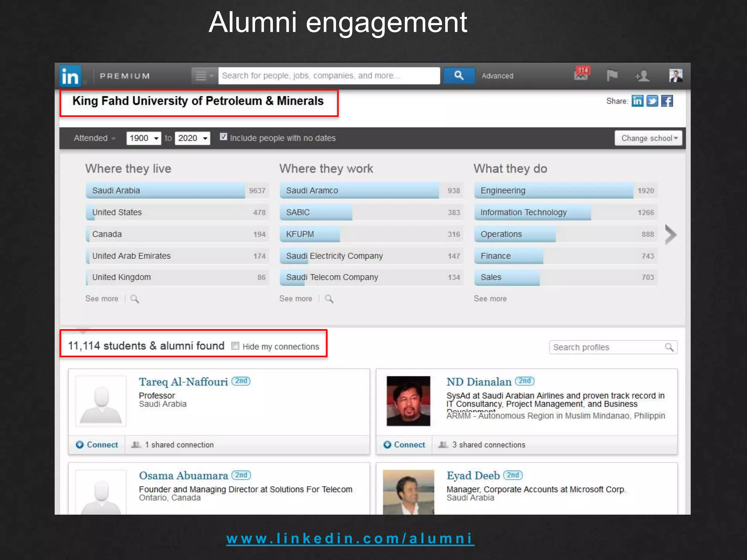Click See more under Where they live
747x560 pixels.
(102, 299)
